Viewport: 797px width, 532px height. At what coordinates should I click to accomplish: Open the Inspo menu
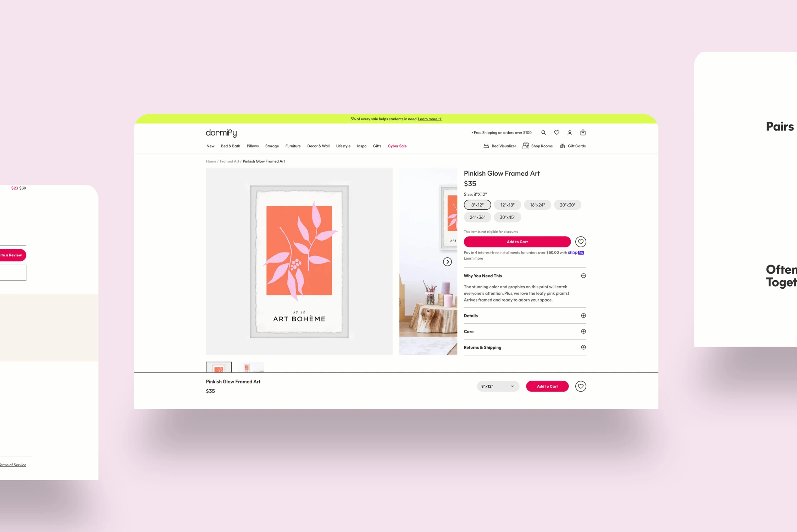pyautogui.click(x=362, y=146)
